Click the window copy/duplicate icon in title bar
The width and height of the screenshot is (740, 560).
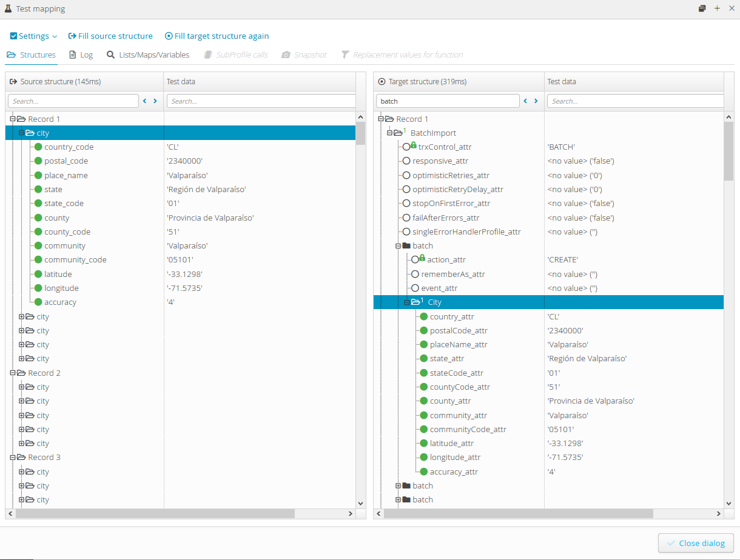pos(702,8)
